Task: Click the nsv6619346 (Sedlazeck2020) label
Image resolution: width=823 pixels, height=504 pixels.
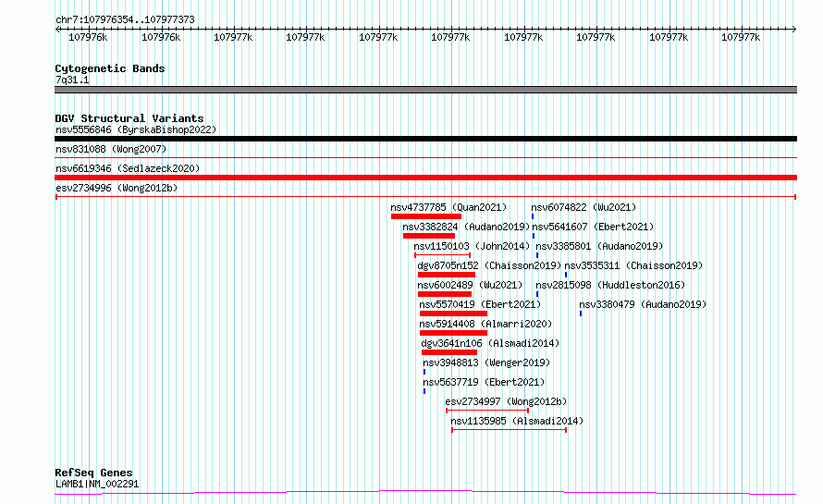Action: (128, 168)
